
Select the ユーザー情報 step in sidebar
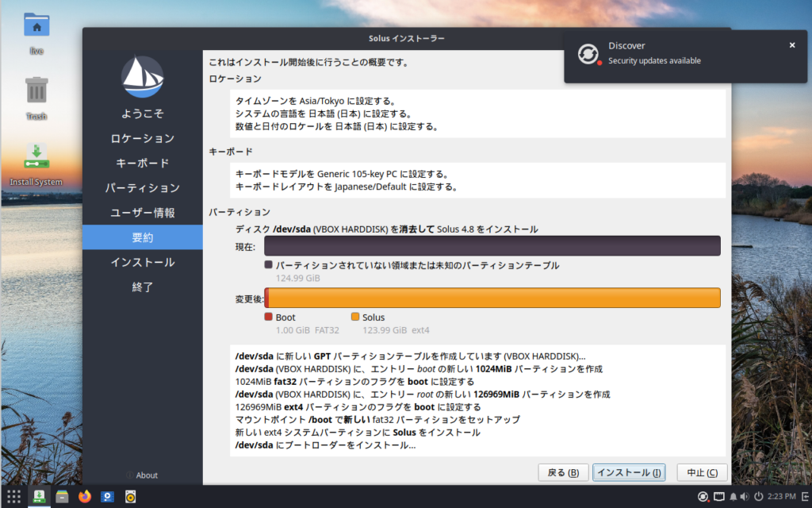coord(143,213)
